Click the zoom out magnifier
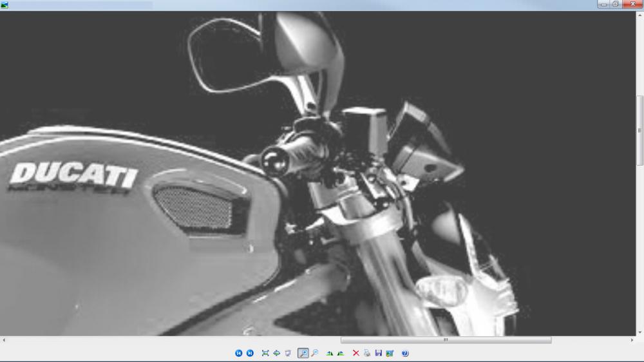 315,354
